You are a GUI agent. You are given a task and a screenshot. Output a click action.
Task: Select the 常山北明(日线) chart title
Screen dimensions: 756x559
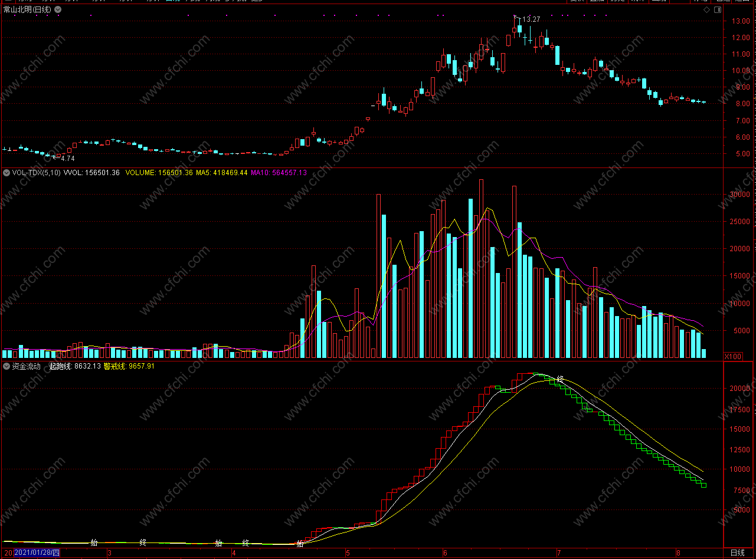(27, 10)
